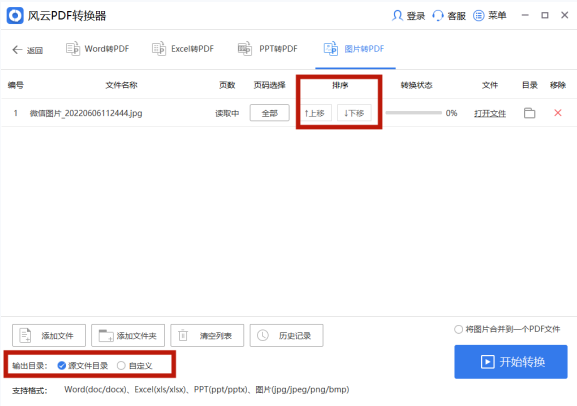Viewport: 577px width, 406px height.
Task: Select the 源文件目录 radio option
Action: (83, 366)
